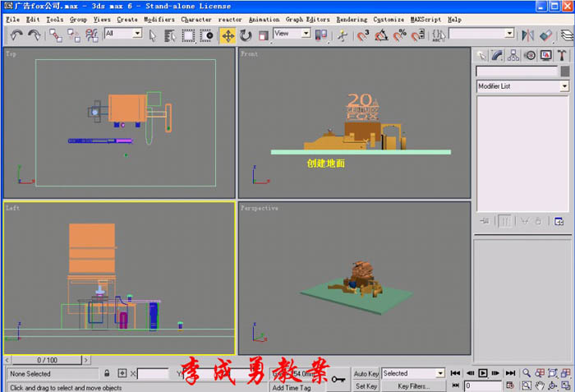Viewport: 575px width, 392px height.
Task: Switch to the Motion command panel tab
Action: (x=530, y=55)
